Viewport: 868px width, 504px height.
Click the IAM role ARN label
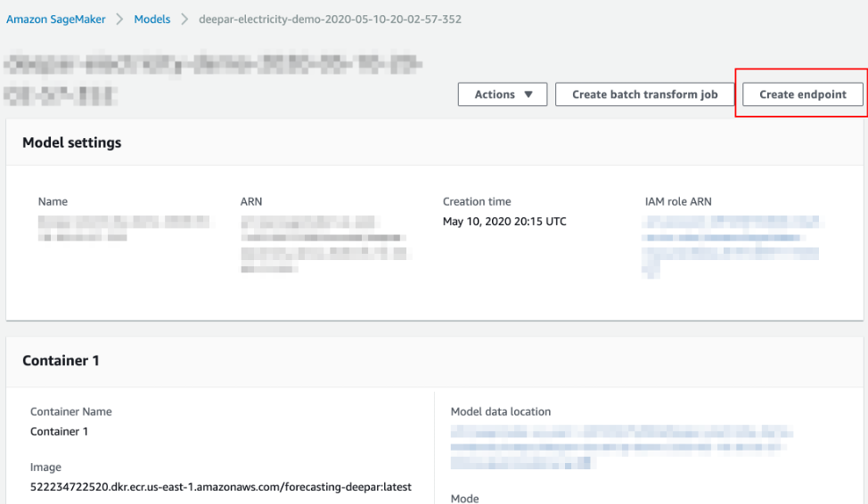678,202
